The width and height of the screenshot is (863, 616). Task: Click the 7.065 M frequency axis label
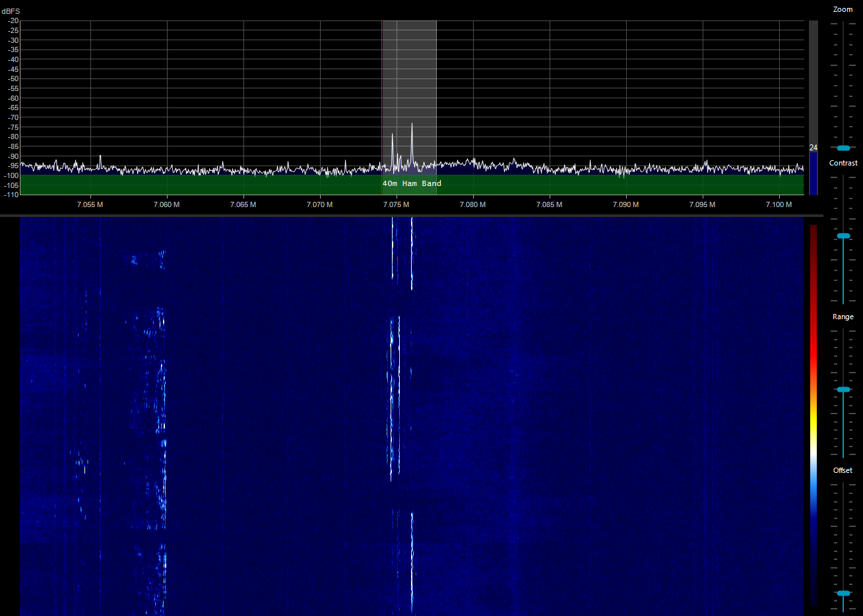pos(243,204)
